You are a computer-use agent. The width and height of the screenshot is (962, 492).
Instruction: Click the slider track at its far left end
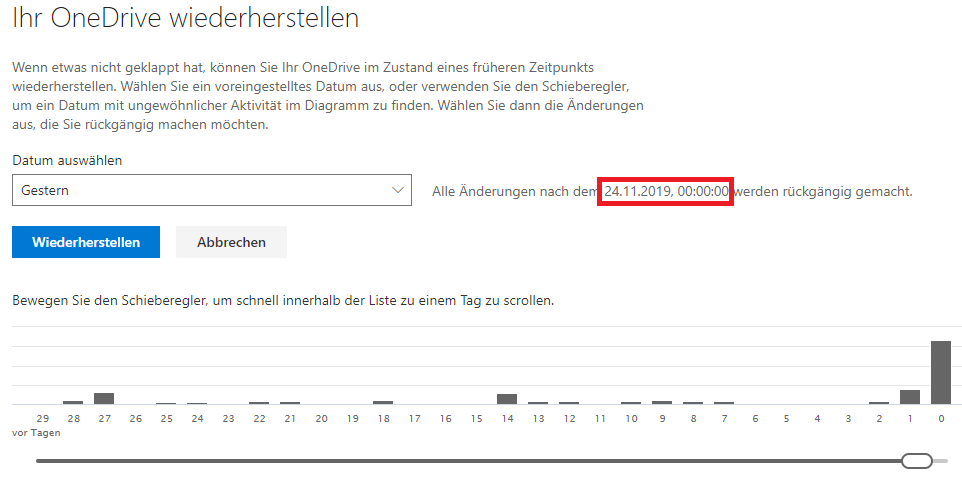tap(39, 461)
